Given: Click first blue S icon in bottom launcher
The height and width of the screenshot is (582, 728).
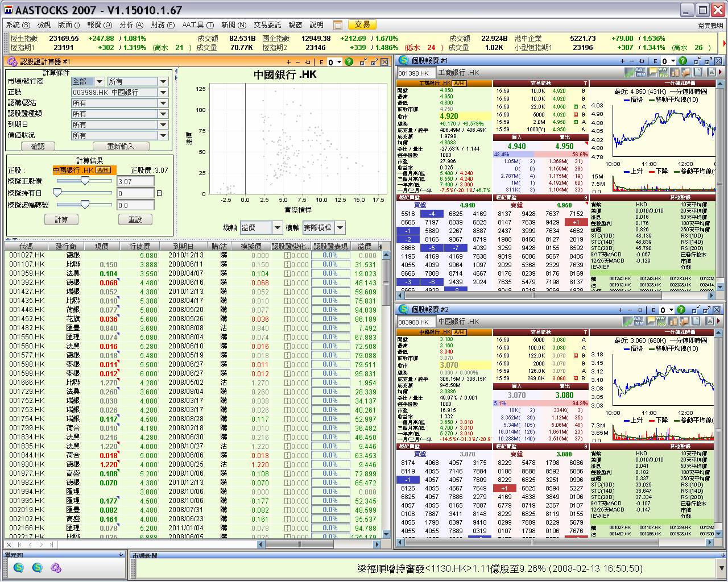Looking at the screenshot, I should point(19,567).
